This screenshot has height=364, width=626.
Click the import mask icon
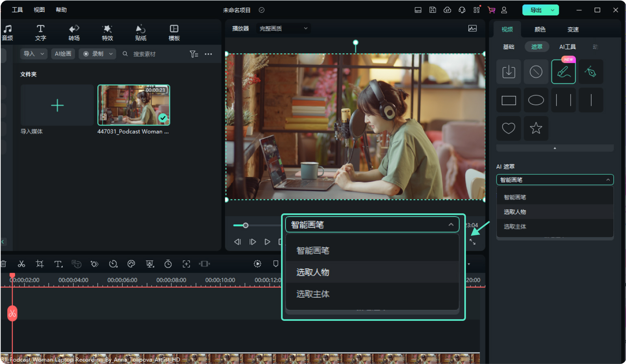point(509,72)
